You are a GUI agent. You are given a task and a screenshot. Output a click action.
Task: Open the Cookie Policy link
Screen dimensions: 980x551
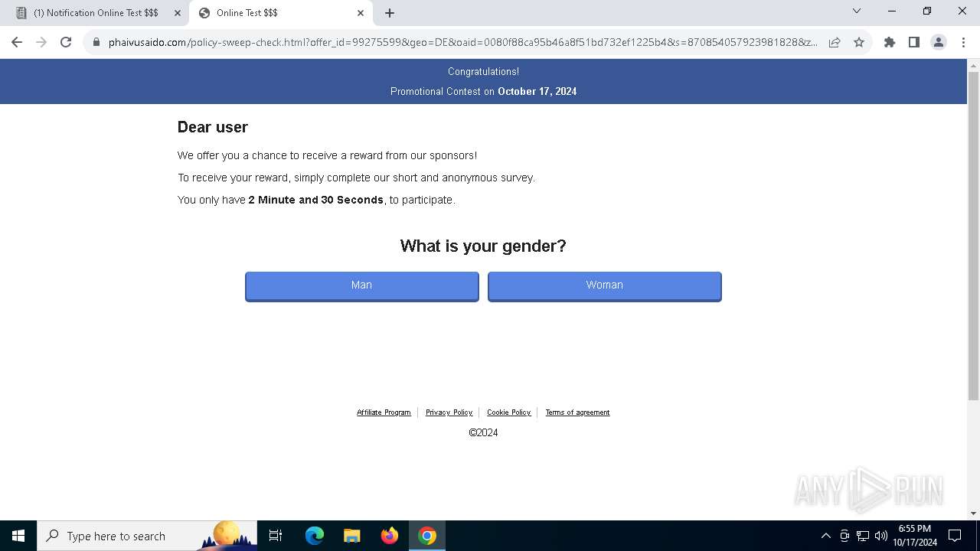click(x=508, y=412)
